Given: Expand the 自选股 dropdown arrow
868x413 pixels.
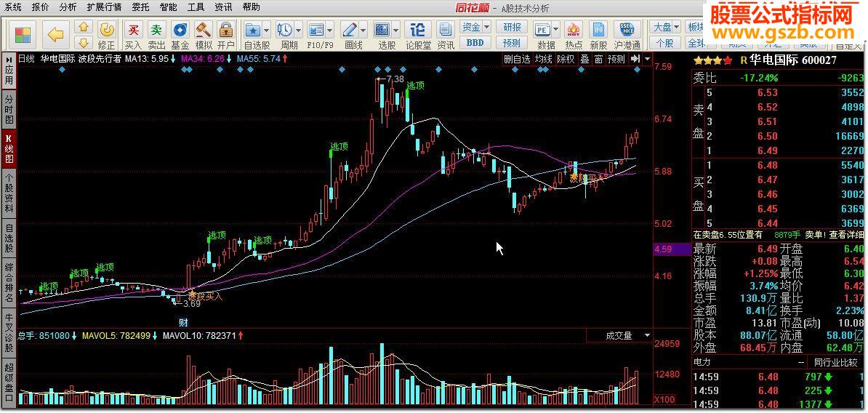Looking at the screenshot, I should [266, 30].
